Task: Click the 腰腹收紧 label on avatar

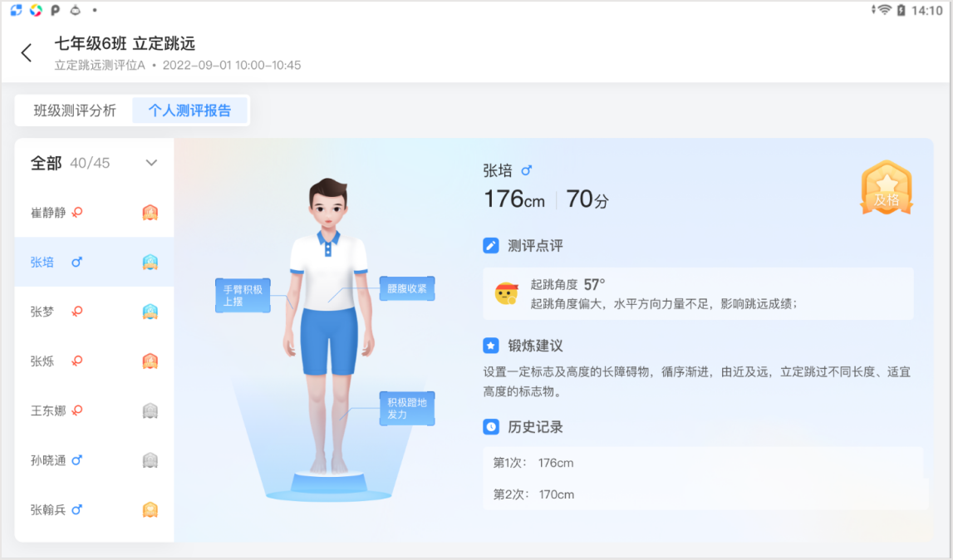Action: click(x=407, y=288)
